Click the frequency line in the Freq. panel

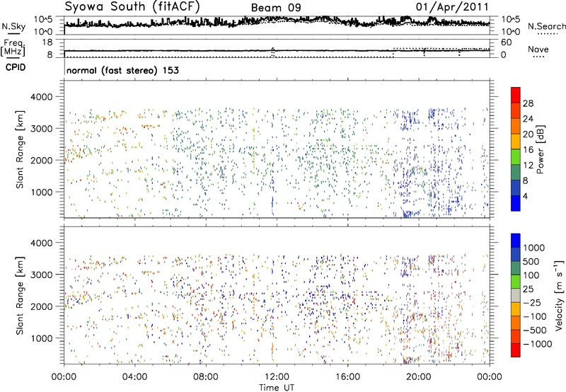point(277,50)
